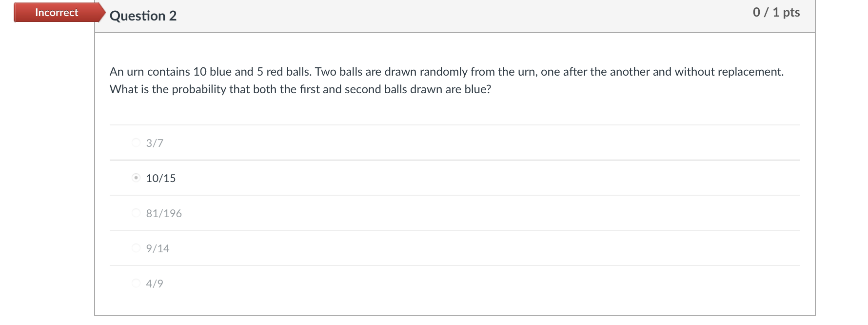Viewport: 868px width, 325px height.
Task: Select the 9/14 answer radio button
Action: point(136,248)
